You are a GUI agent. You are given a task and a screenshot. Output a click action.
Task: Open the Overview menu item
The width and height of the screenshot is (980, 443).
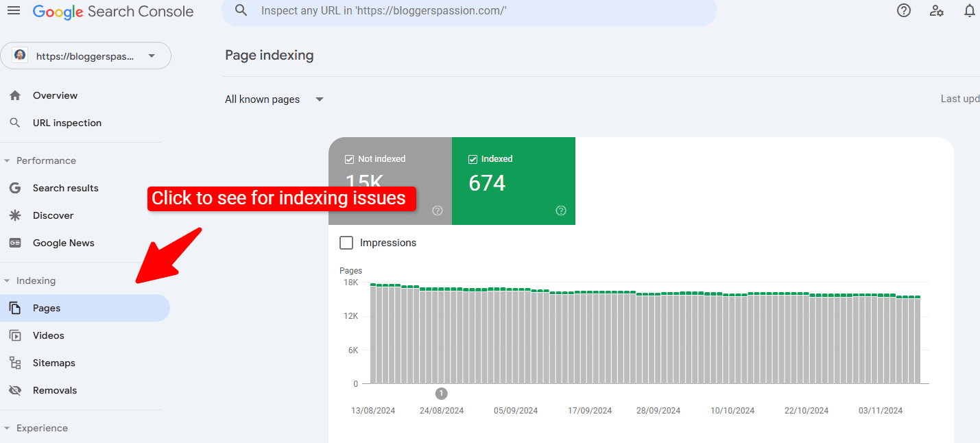55,95
